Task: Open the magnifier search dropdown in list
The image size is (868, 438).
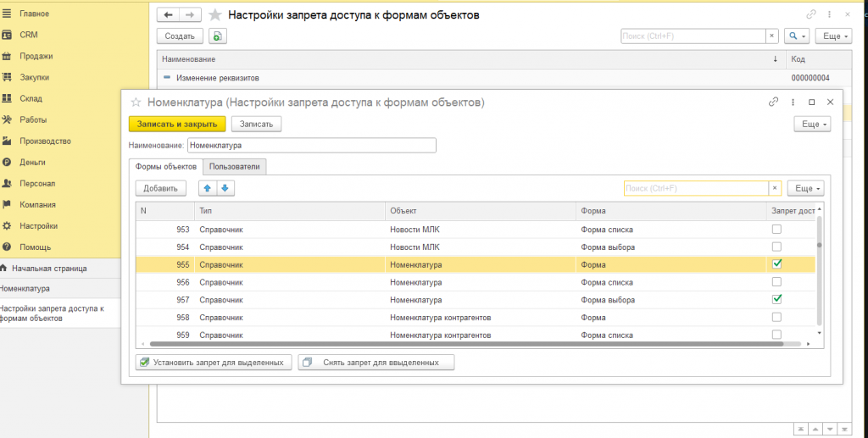Action: click(x=796, y=36)
